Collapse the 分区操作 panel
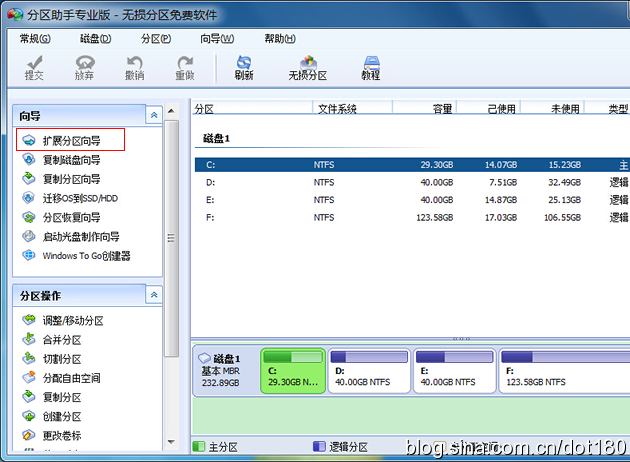The image size is (630, 462). click(x=154, y=295)
